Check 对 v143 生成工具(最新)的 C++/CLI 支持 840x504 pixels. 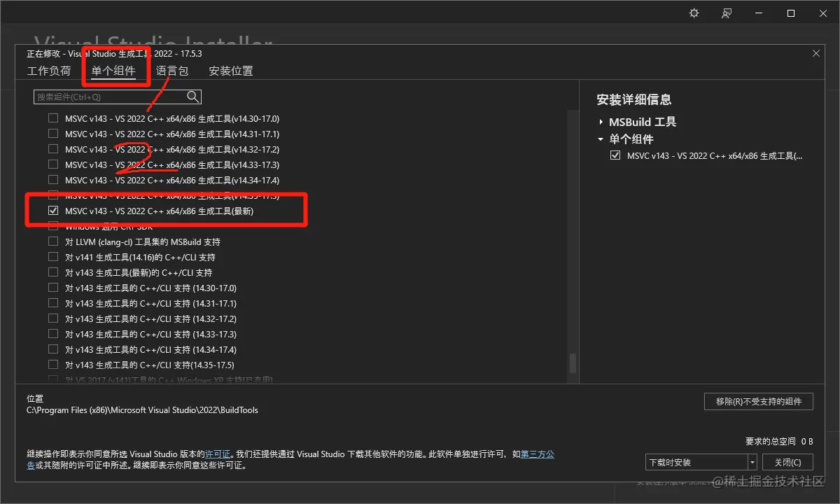[53, 272]
